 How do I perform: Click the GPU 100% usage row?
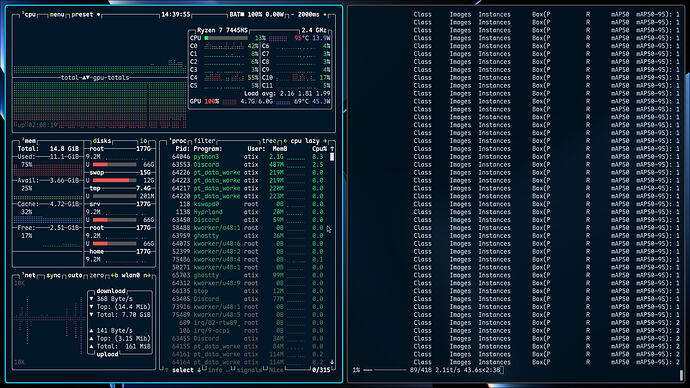point(260,102)
